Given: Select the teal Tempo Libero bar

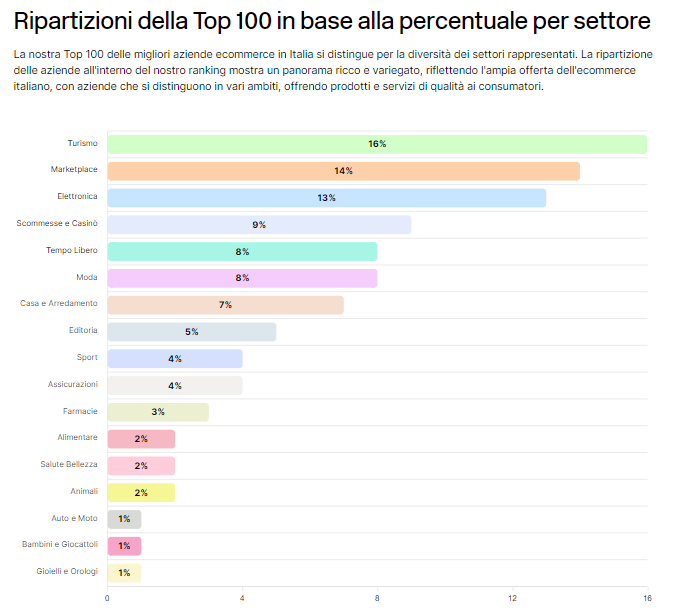Looking at the screenshot, I should 242,251.
